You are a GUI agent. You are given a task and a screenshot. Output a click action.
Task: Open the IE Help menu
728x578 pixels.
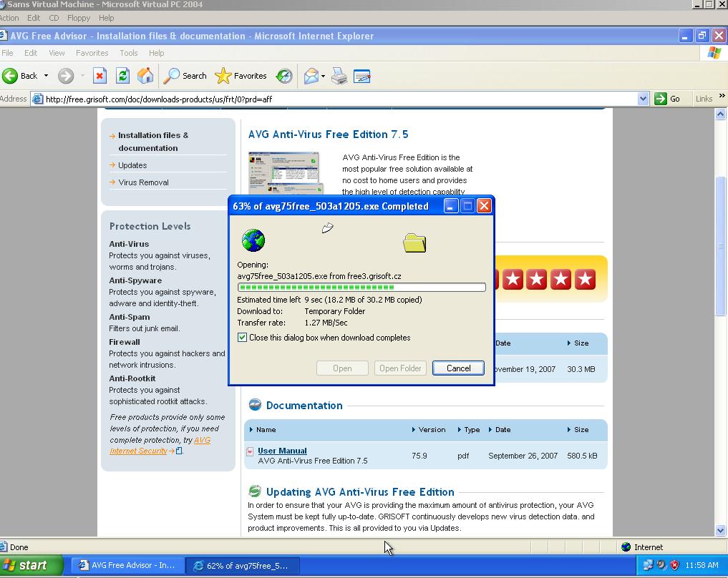coord(157,53)
